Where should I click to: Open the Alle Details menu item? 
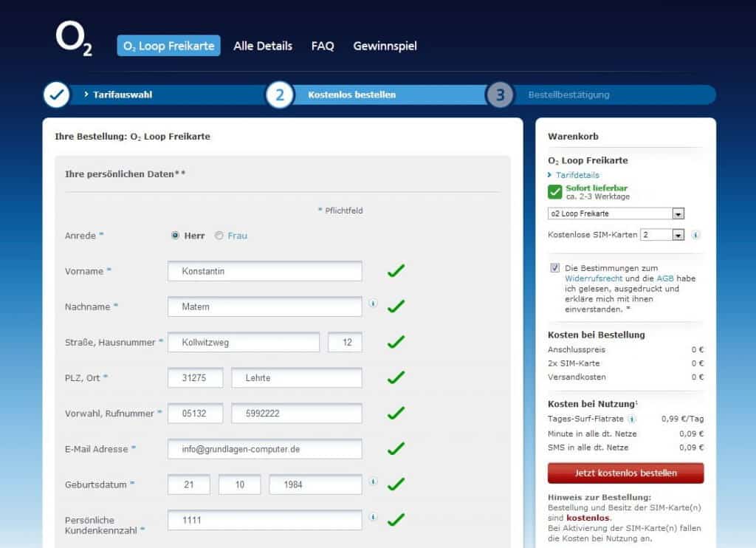pos(263,46)
